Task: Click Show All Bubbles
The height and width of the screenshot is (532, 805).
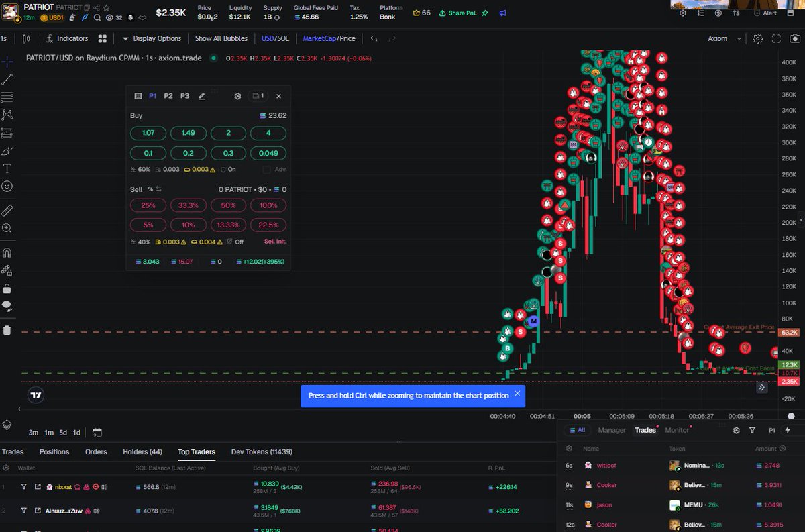Action: click(x=221, y=38)
